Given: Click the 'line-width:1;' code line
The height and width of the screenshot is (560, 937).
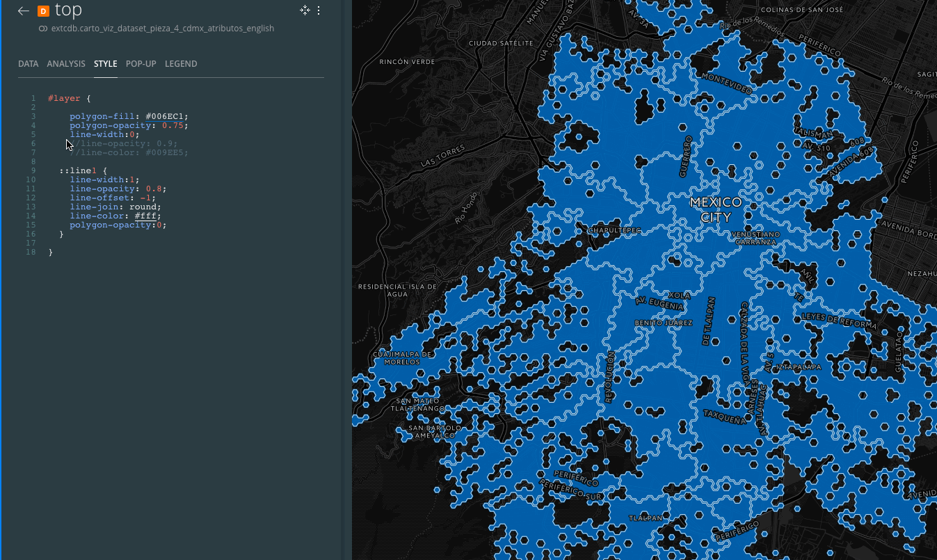Looking at the screenshot, I should [x=104, y=179].
